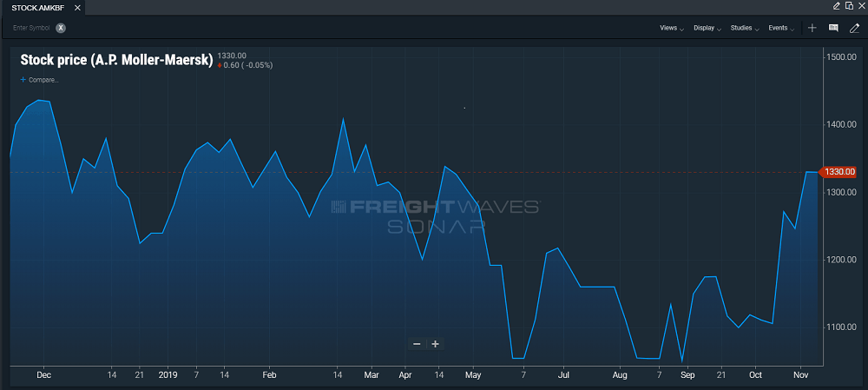Click the Compare... link
Viewport: 868px width, 390px height.
pos(40,80)
